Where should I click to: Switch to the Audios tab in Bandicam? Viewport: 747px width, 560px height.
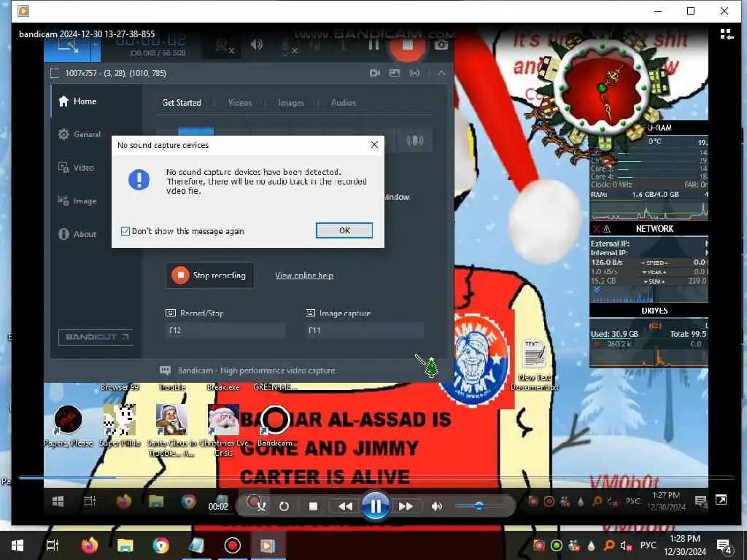tap(344, 102)
